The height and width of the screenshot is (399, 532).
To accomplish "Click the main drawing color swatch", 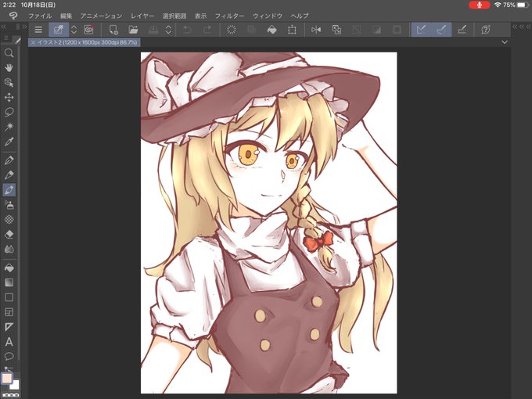I will (x=7, y=378).
